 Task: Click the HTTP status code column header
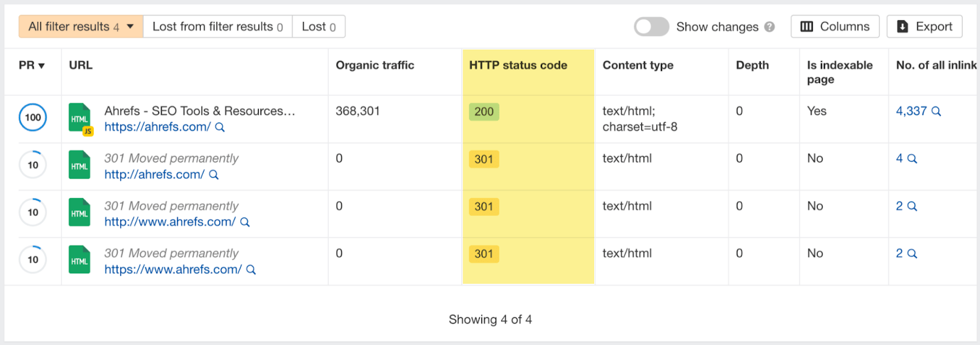518,66
